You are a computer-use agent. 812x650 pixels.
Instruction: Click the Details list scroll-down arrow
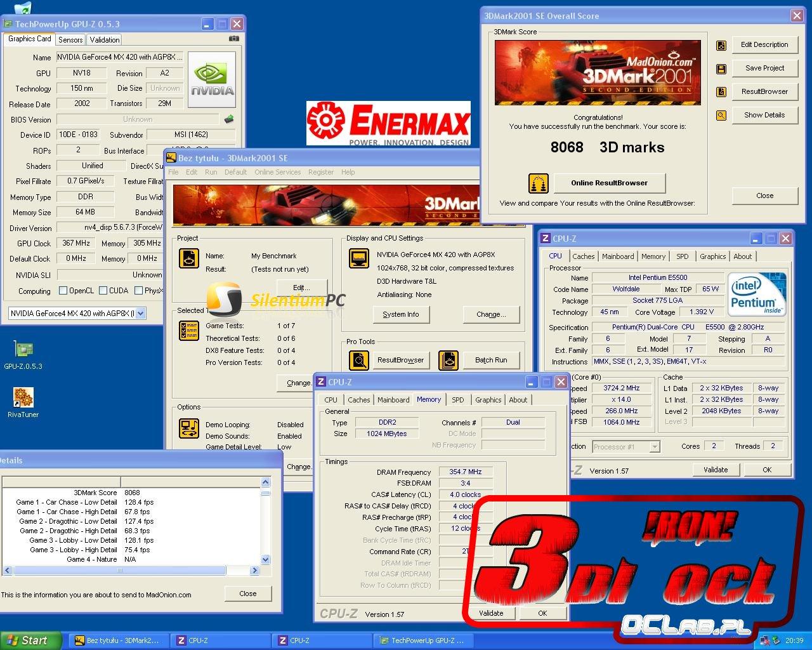[x=265, y=559]
